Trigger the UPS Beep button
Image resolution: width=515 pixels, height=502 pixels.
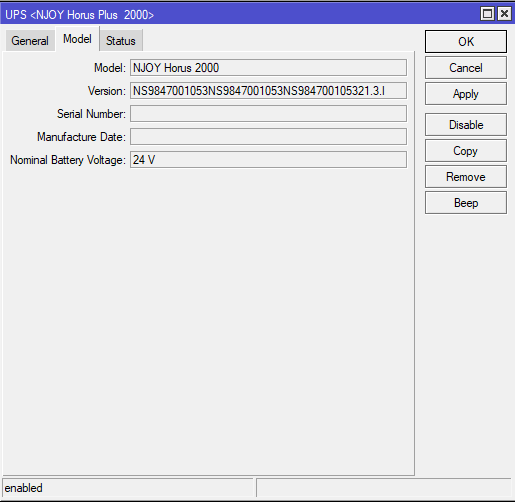click(x=466, y=203)
